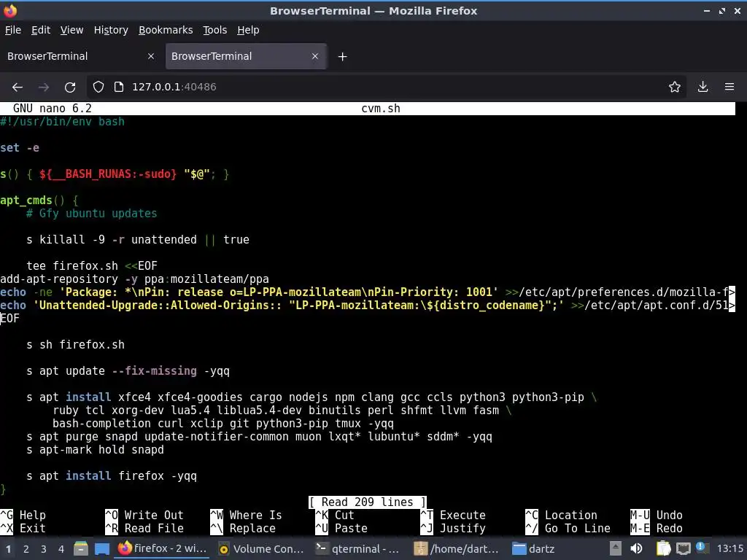Click the 'apt_cmds()' function definition
This screenshot has width=747, height=560.
(39, 201)
